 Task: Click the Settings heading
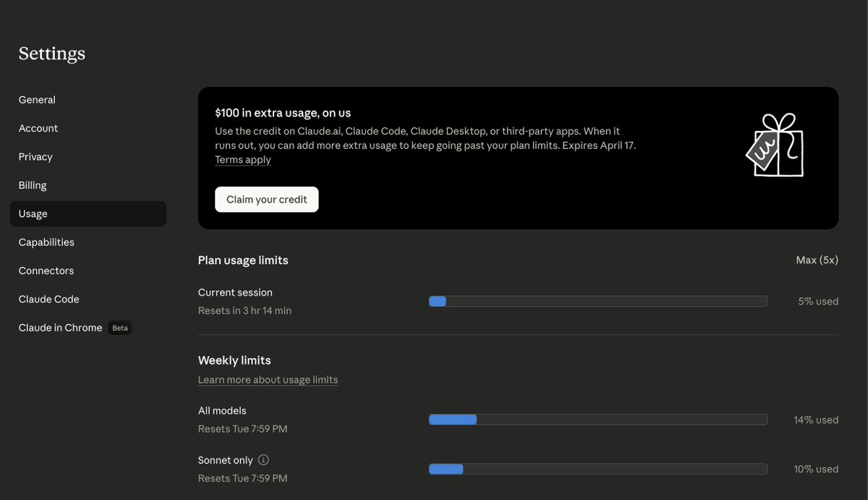pyautogui.click(x=52, y=54)
